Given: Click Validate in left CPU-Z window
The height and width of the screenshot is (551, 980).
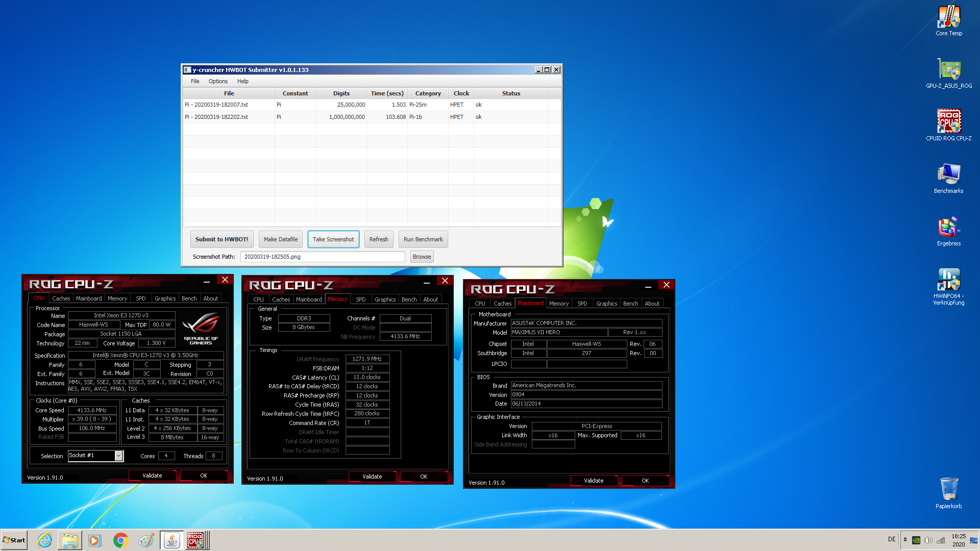Looking at the screenshot, I should pos(152,475).
